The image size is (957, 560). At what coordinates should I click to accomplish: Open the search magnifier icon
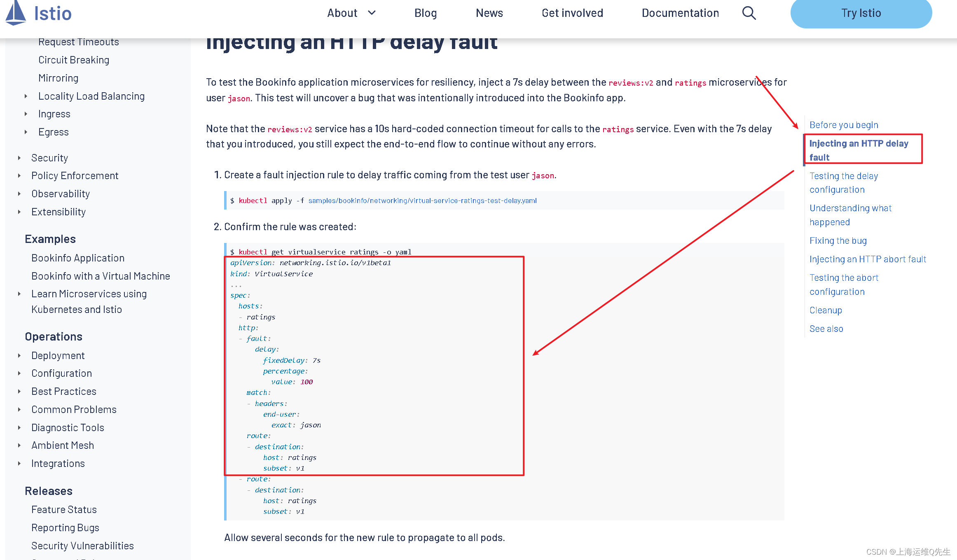749,13
